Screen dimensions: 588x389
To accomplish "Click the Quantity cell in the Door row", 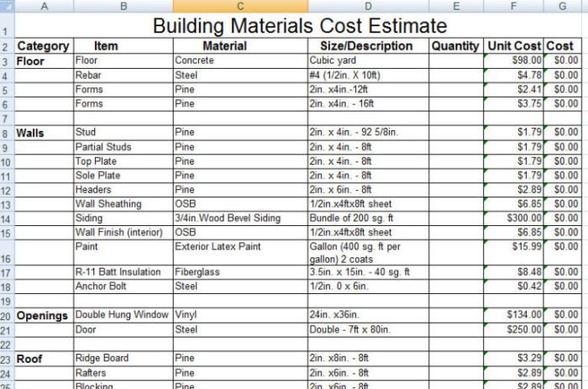I will pos(456,329).
